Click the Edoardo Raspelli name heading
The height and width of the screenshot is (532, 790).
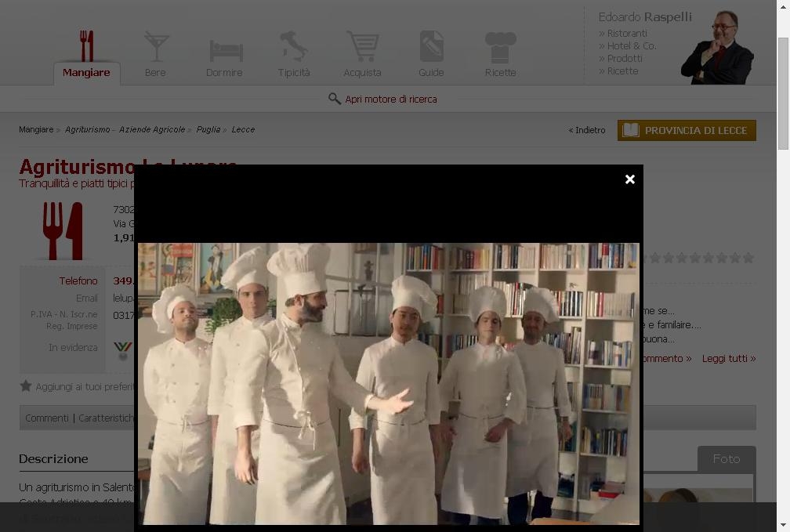pos(645,17)
